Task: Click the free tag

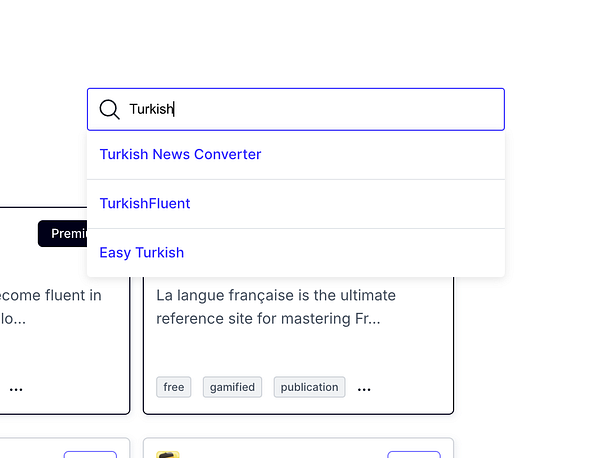Action: point(174,387)
